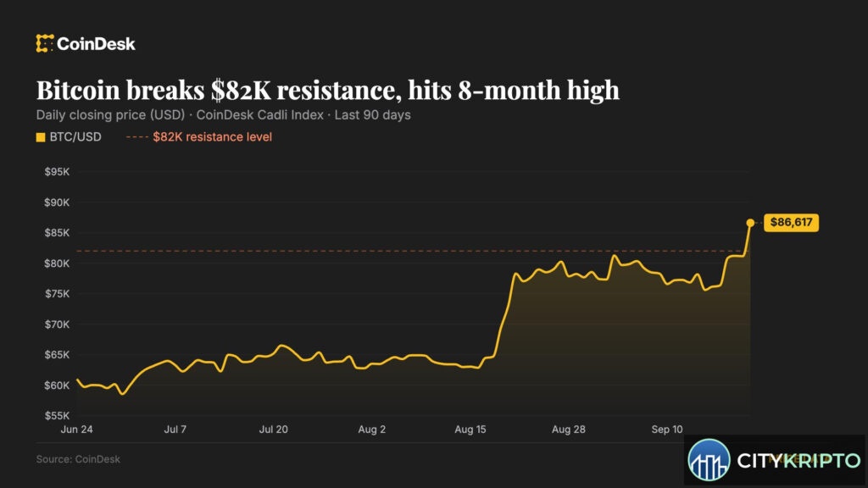Click the $75K y-axis label
The width and height of the screenshot is (868, 488).
pos(57,294)
